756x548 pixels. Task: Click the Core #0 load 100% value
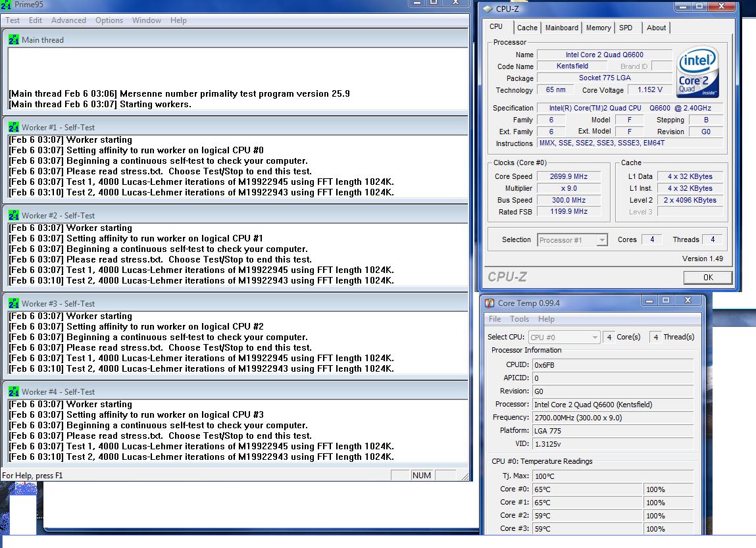pos(668,489)
